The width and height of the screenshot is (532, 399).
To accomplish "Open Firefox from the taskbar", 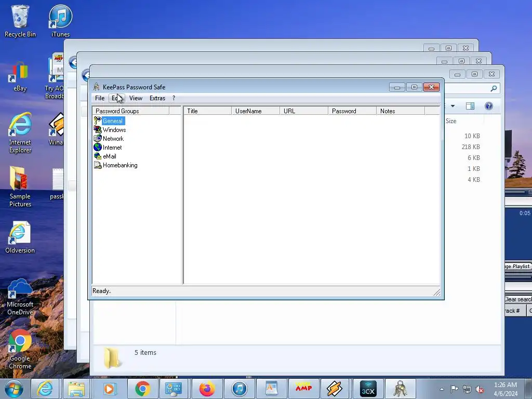I will pos(207,389).
